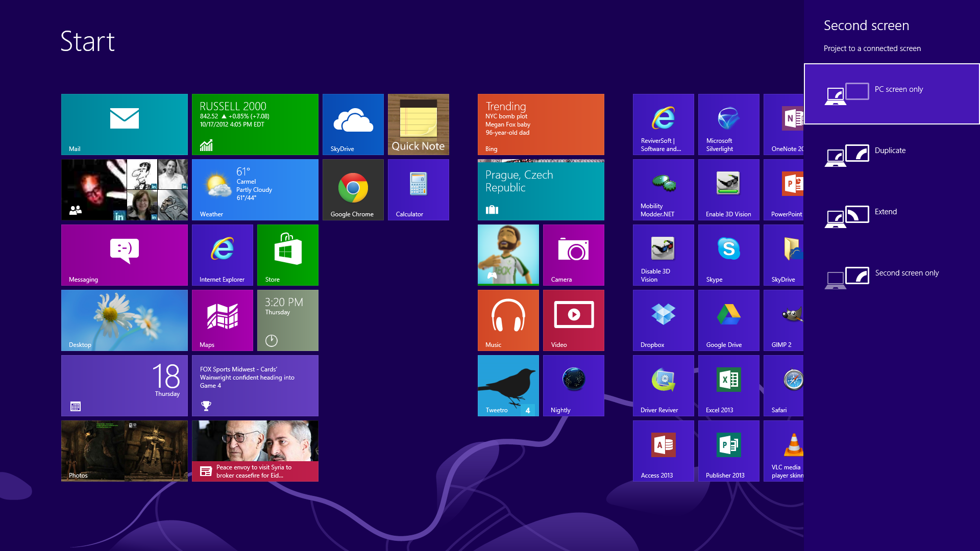This screenshot has width=980, height=551.
Task: Launch Safari tile
Action: tap(783, 386)
